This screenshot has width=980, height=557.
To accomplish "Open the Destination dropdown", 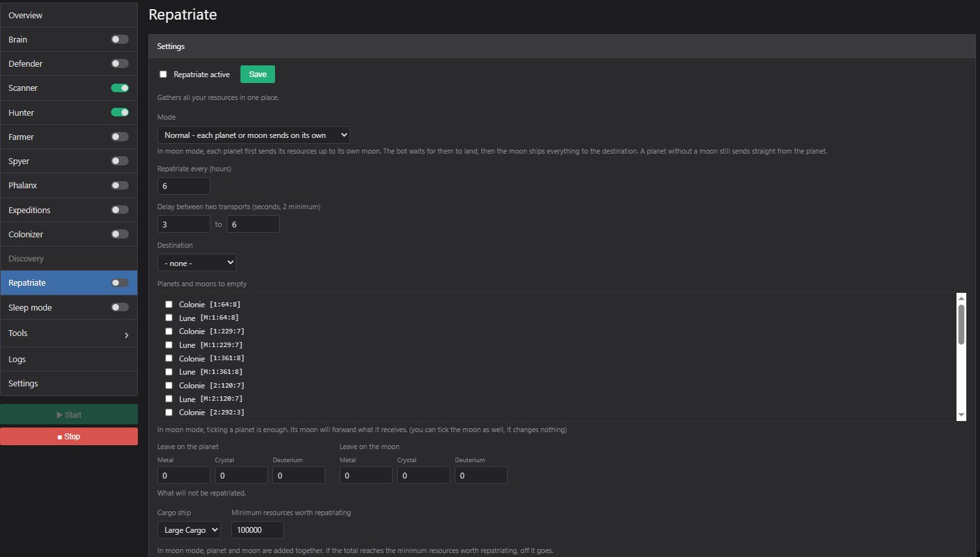I will click(197, 263).
